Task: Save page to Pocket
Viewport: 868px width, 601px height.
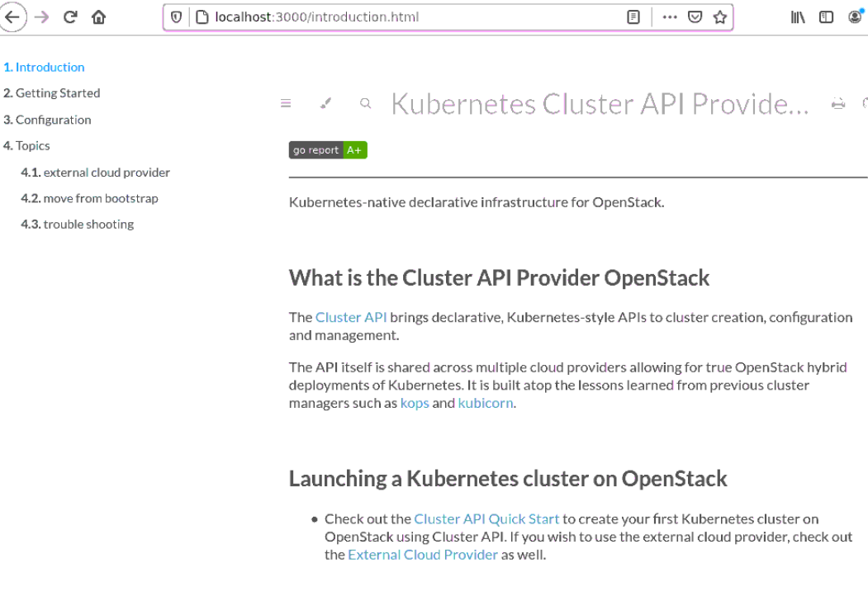Action: click(695, 17)
